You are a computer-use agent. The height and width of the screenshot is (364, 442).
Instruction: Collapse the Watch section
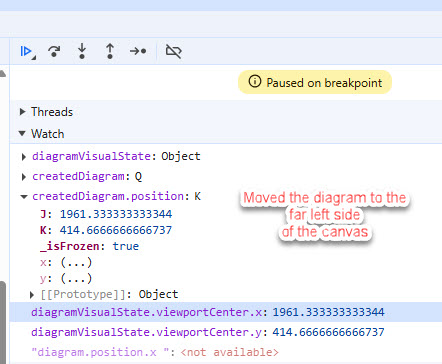click(22, 134)
